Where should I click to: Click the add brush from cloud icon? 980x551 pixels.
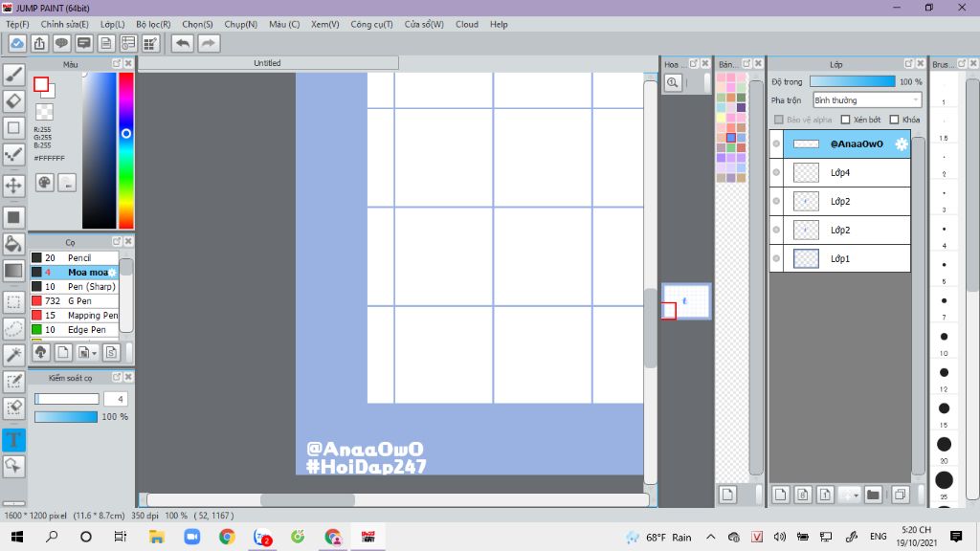pyautogui.click(x=40, y=352)
